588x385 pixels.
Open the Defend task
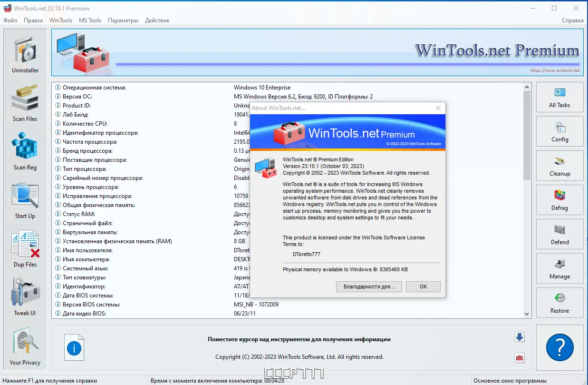pos(559,234)
